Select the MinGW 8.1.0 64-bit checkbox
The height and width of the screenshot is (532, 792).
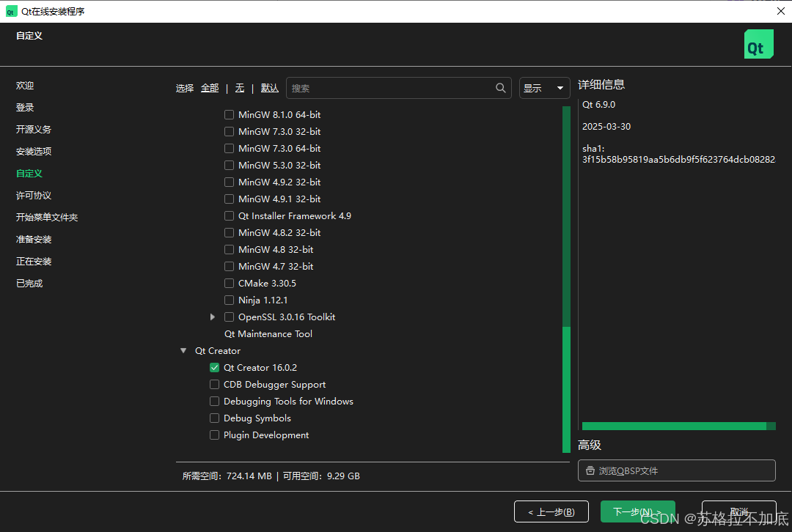230,115
